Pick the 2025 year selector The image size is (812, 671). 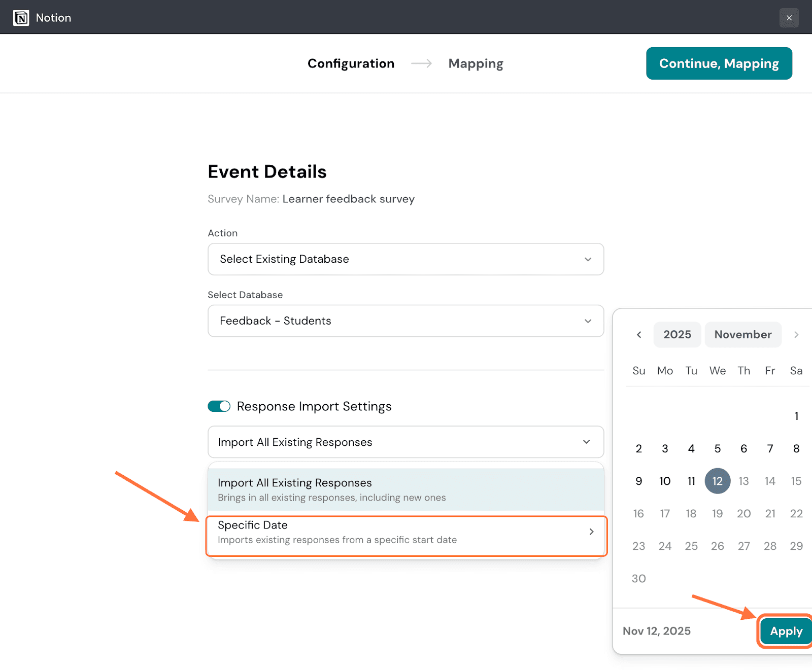677,335
